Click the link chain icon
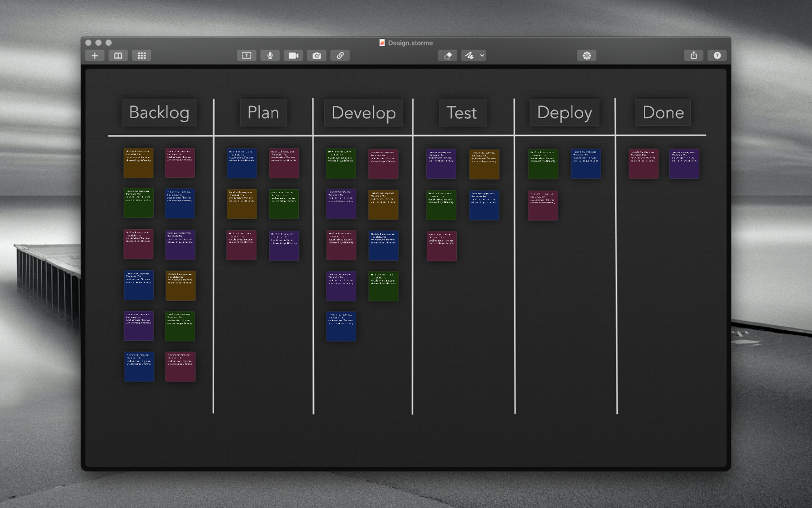The image size is (812, 508). tap(340, 55)
